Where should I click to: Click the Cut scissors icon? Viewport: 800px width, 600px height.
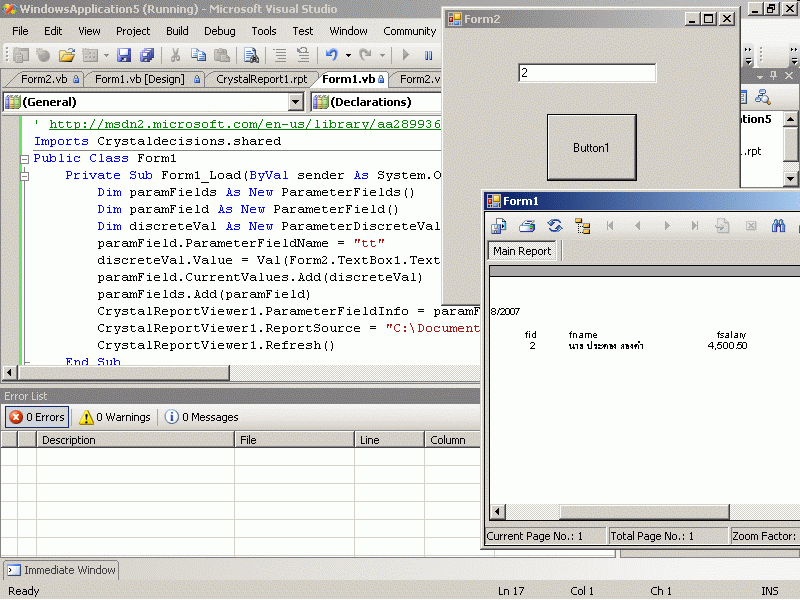(175, 55)
